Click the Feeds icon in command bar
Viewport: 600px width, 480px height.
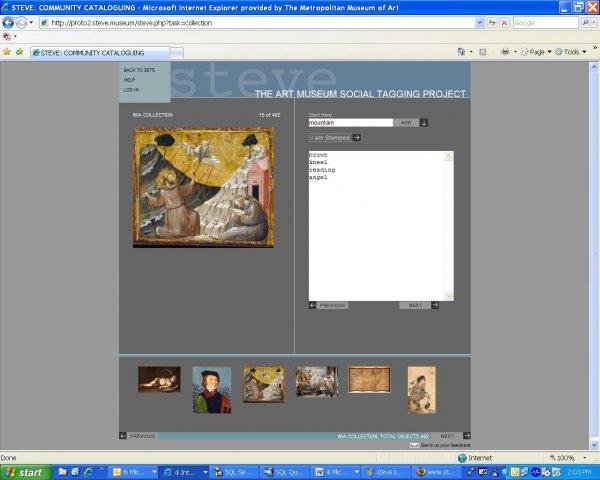[483, 52]
